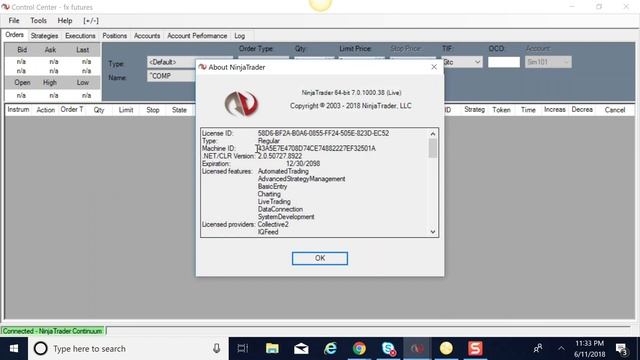Click the State column header
The image size is (640, 360).
pos(179,110)
